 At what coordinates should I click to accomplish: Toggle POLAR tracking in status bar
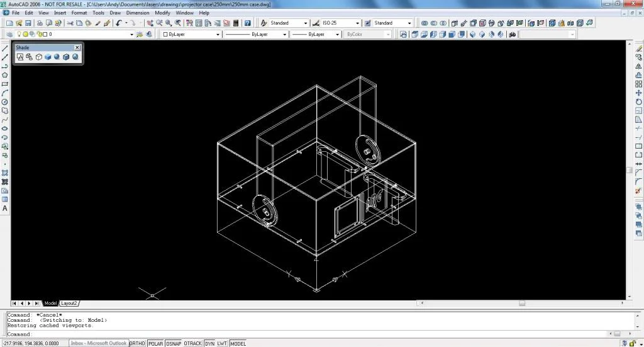pos(156,343)
